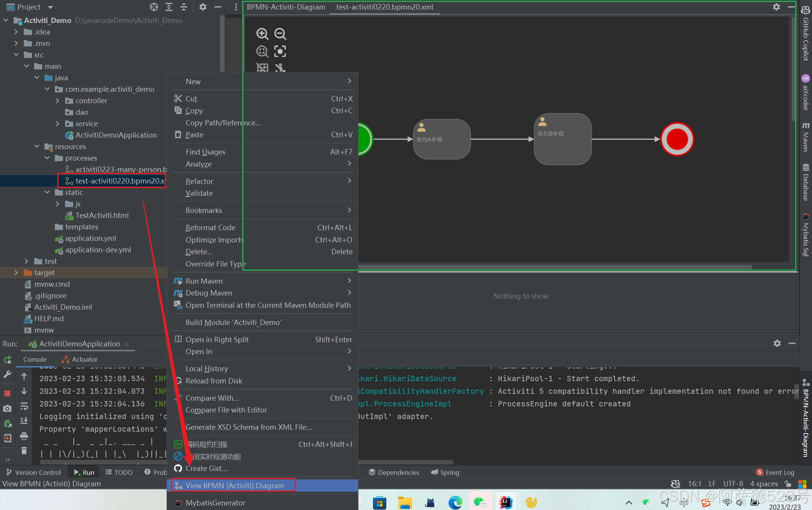Click the rerun ActivitiDemoApplication icon
Viewport: 812px width, 510px height.
[8, 360]
